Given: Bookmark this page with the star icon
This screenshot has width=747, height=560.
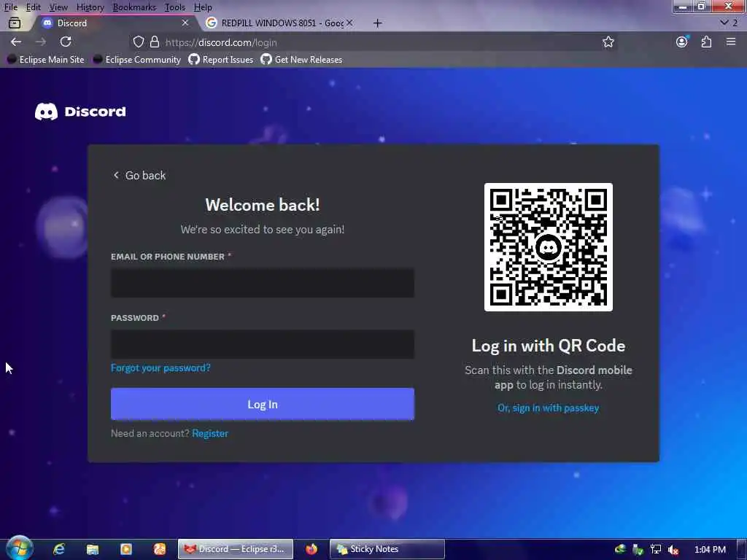Looking at the screenshot, I should (608, 42).
